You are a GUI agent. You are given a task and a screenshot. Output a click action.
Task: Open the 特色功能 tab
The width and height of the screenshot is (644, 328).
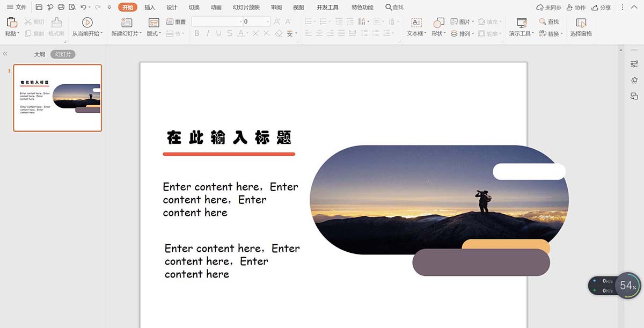coord(362,8)
